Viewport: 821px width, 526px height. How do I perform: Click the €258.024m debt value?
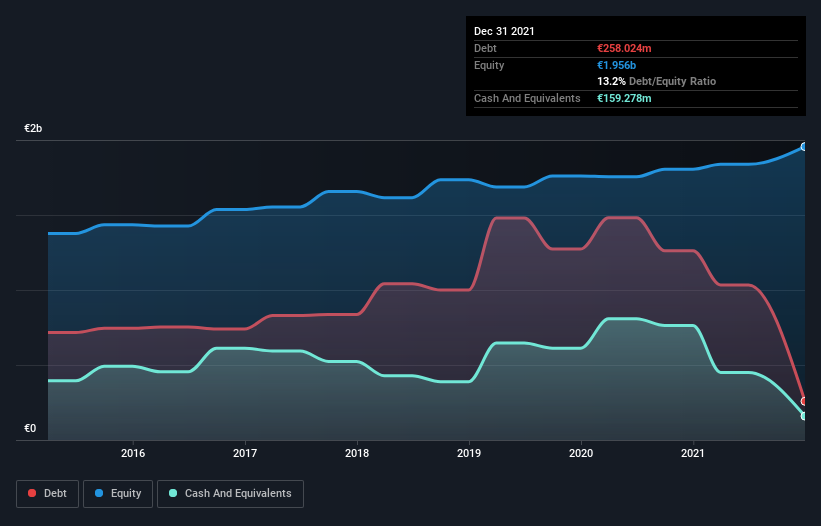point(624,48)
